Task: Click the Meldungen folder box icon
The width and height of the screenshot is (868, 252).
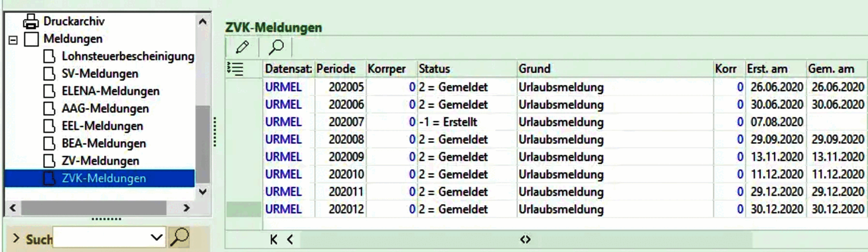Action: click(x=31, y=39)
